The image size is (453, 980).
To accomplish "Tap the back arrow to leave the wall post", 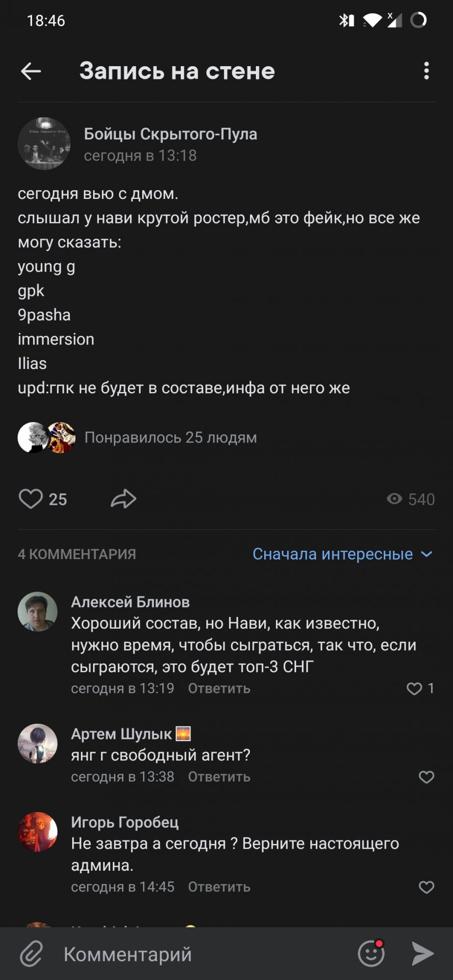I will pyautogui.click(x=30, y=72).
